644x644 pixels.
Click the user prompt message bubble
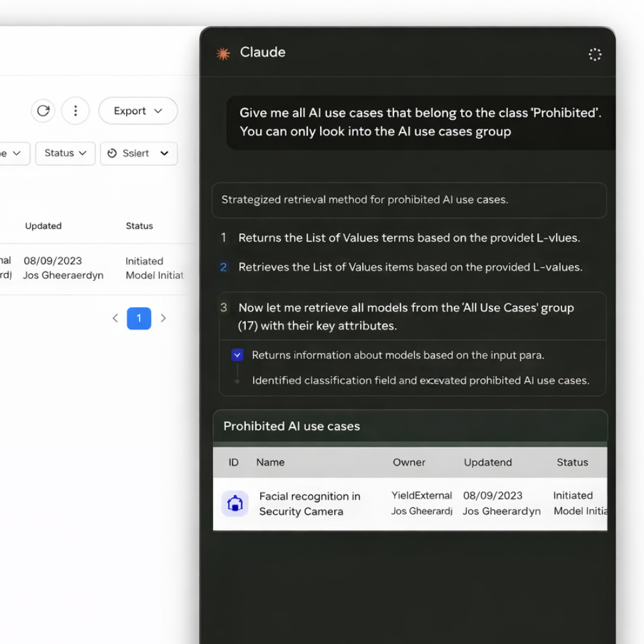(421, 122)
